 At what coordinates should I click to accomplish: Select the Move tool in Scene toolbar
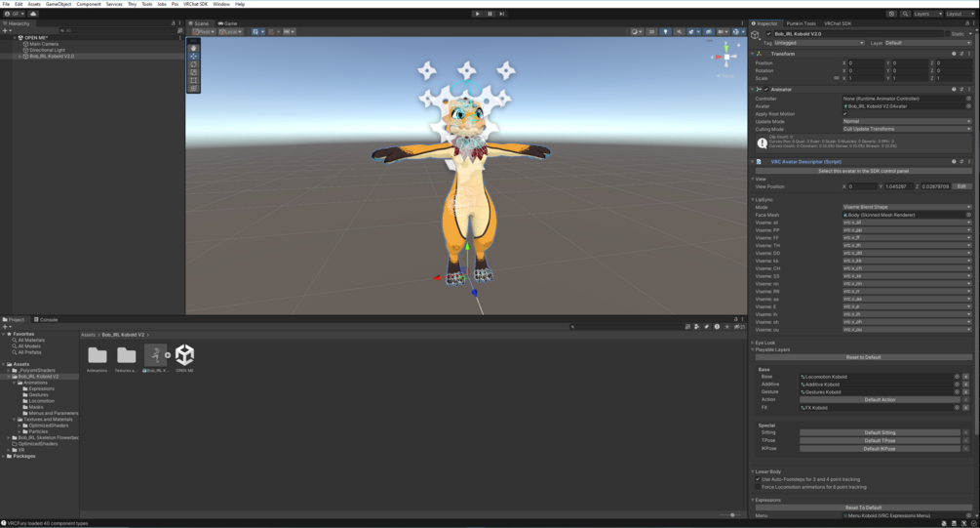point(194,57)
